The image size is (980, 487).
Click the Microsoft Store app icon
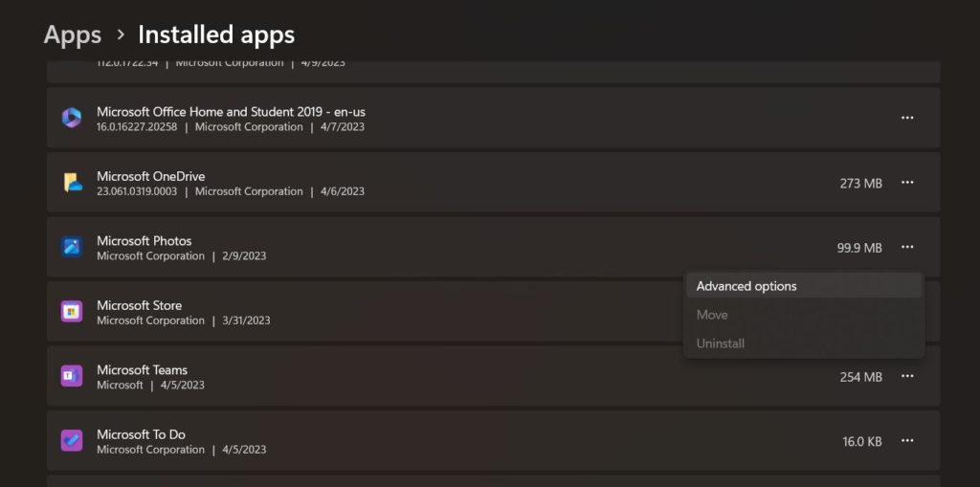72,312
